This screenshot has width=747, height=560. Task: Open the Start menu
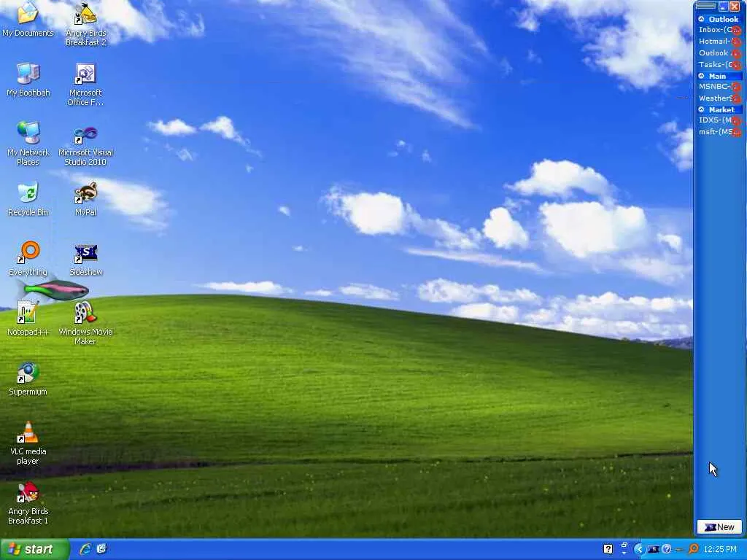pyautogui.click(x=34, y=549)
